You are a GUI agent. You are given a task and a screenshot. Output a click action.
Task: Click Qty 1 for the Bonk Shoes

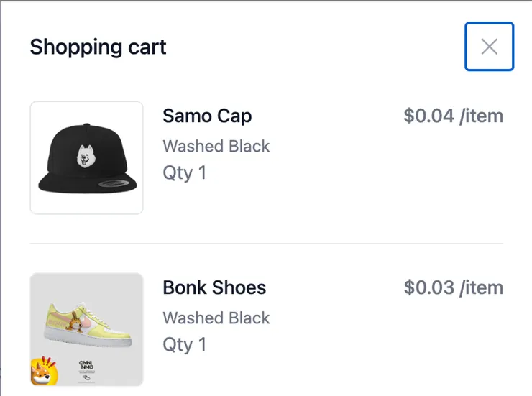click(184, 344)
